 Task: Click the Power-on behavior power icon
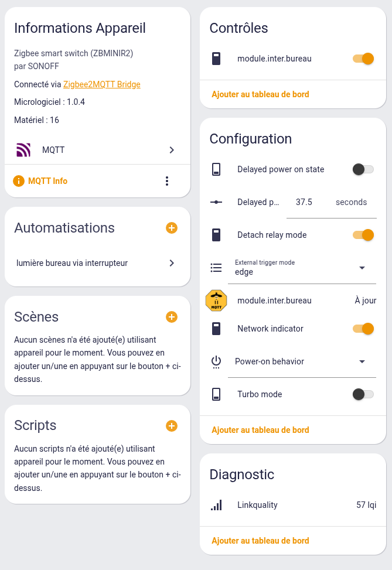[216, 361]
